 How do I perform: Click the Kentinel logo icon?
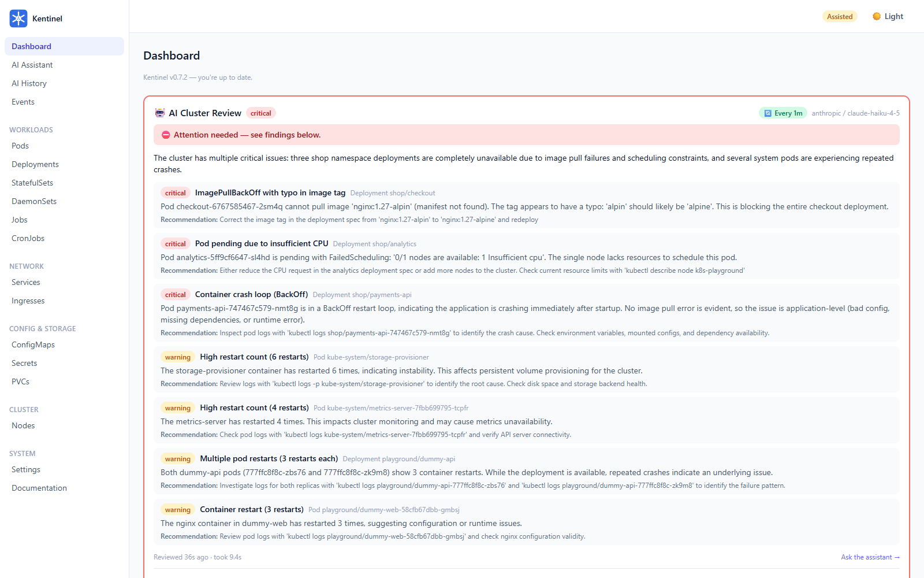pos(18,18)
